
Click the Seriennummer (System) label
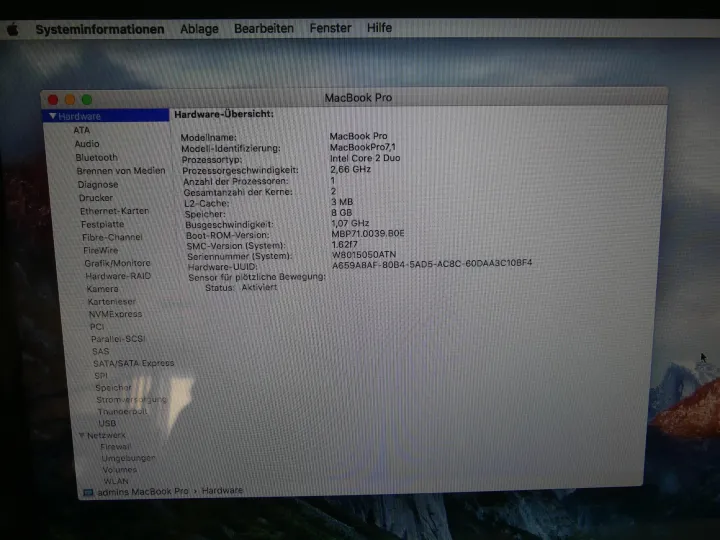pos(239,256)
